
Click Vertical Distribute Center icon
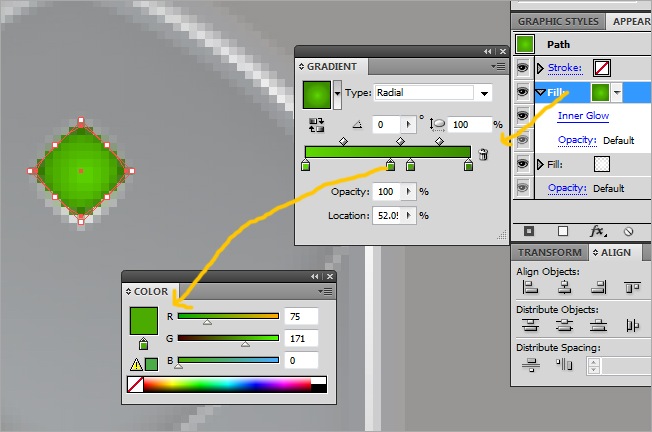point(564,325)
